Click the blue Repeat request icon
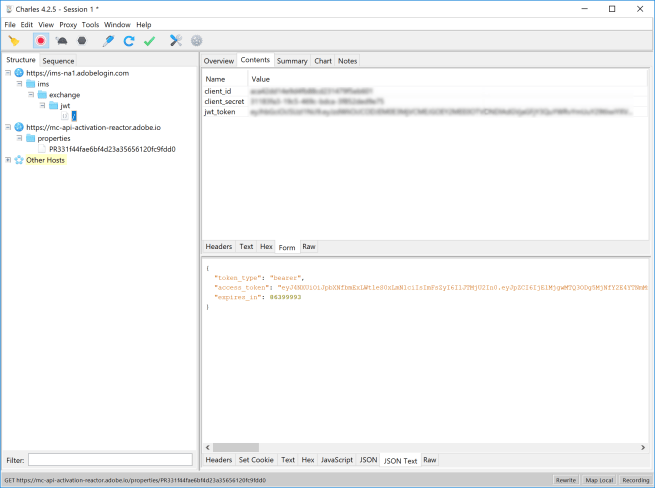This screenshot has width=655, height=488. coord(129,41)
